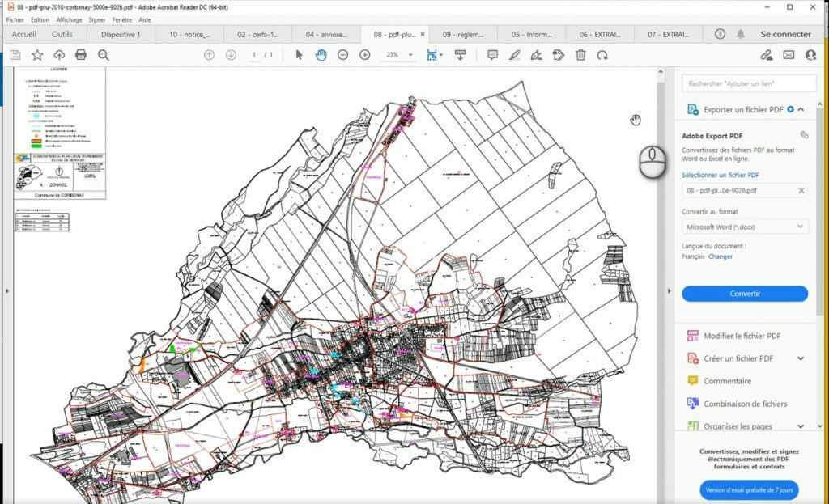This screenshot has height=504, width=829.
Task: Click the Changer language link
Action: point(720,256)
